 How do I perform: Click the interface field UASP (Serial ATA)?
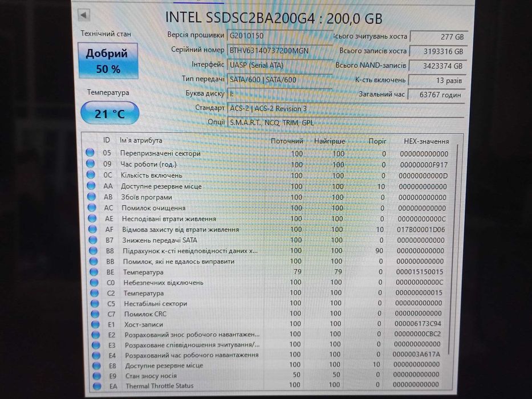click(x=279, y=65)
